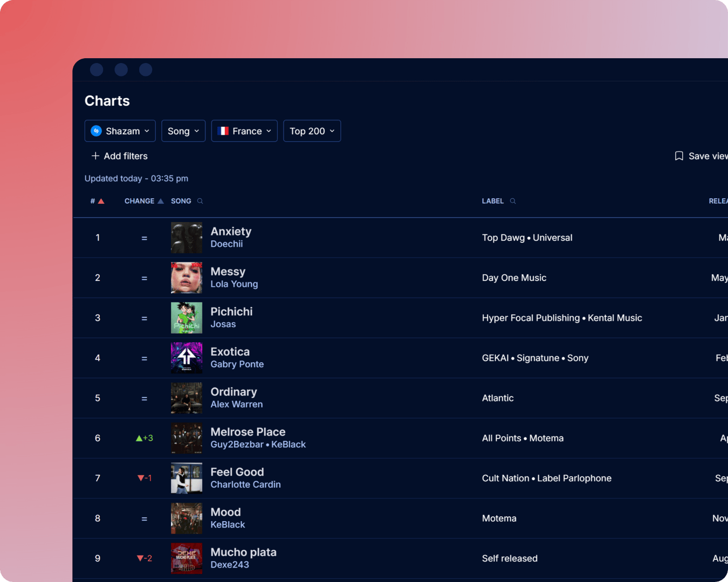Click the Exotica album artwork

coord(187,358)
